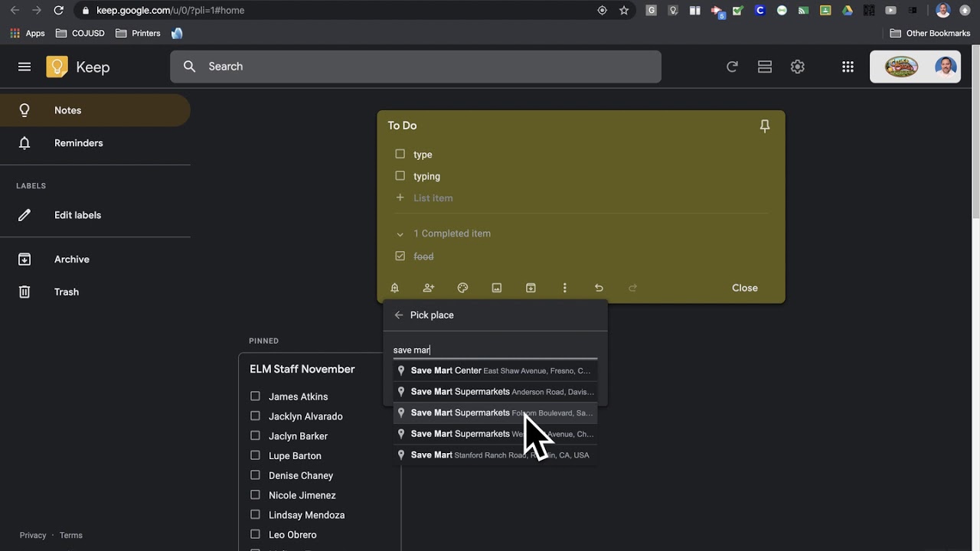The width and height of the screenshot is (980, 551).
Task: Click the Keep lightbulb logo
Action: coord(57,67)
